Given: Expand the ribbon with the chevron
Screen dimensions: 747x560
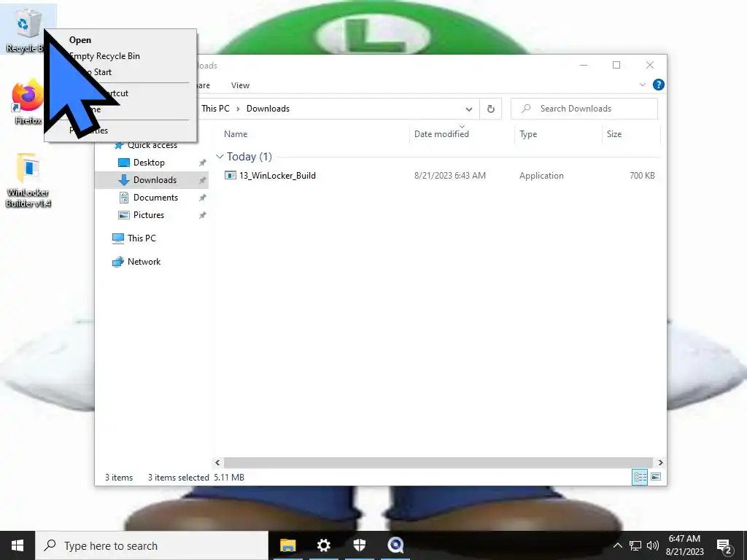Looking at the screenshot, I should point(642,85).
